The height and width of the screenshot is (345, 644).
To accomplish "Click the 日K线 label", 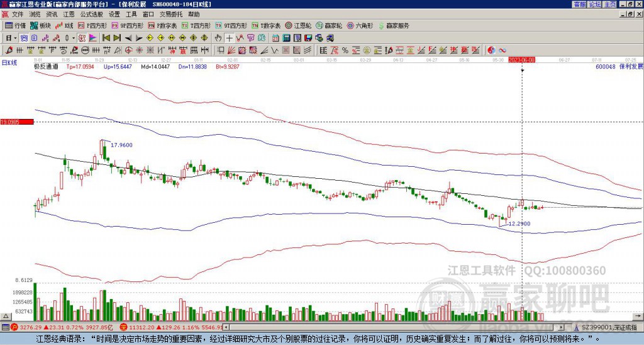I will tap(9, 63).
